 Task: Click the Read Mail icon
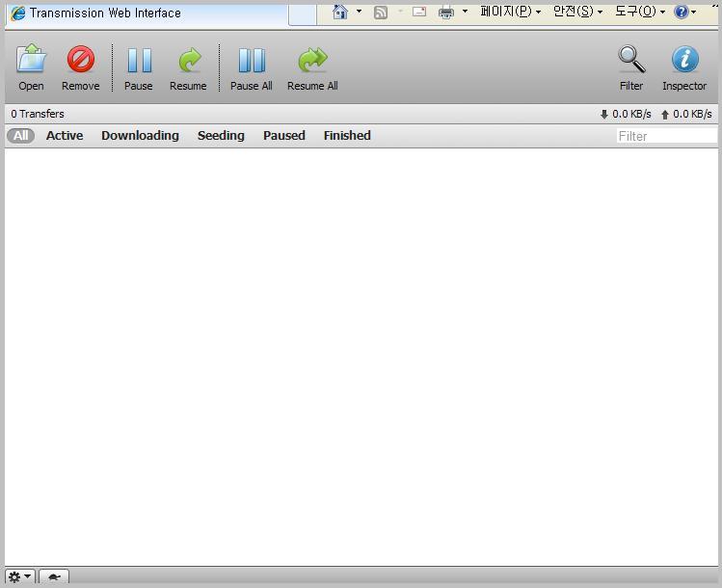[418, 12]
